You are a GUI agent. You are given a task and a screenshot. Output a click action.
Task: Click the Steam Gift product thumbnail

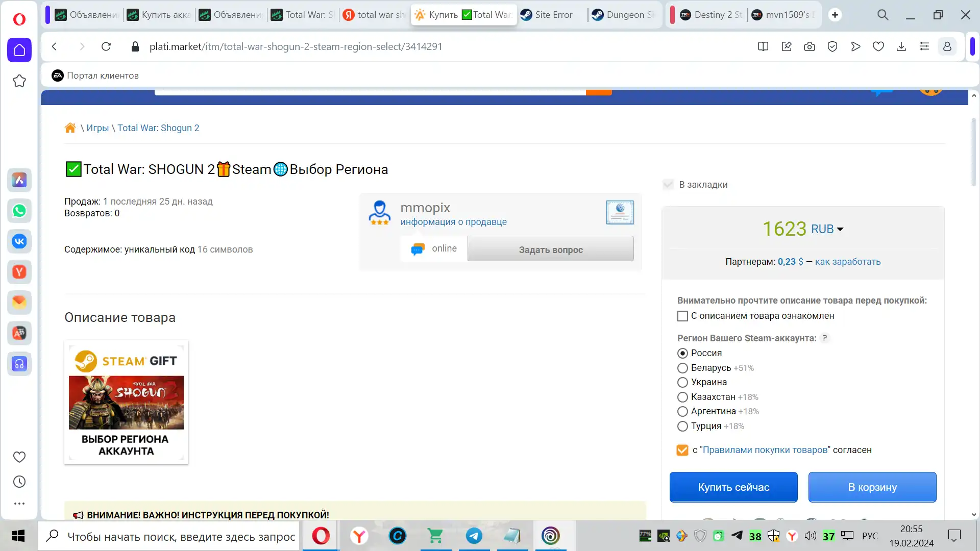point(126,402)
